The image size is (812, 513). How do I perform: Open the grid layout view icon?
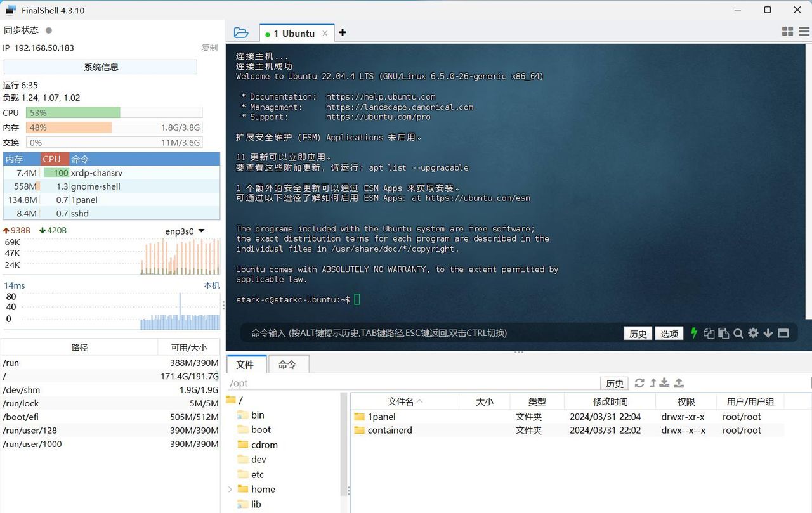tap(787, 32)
